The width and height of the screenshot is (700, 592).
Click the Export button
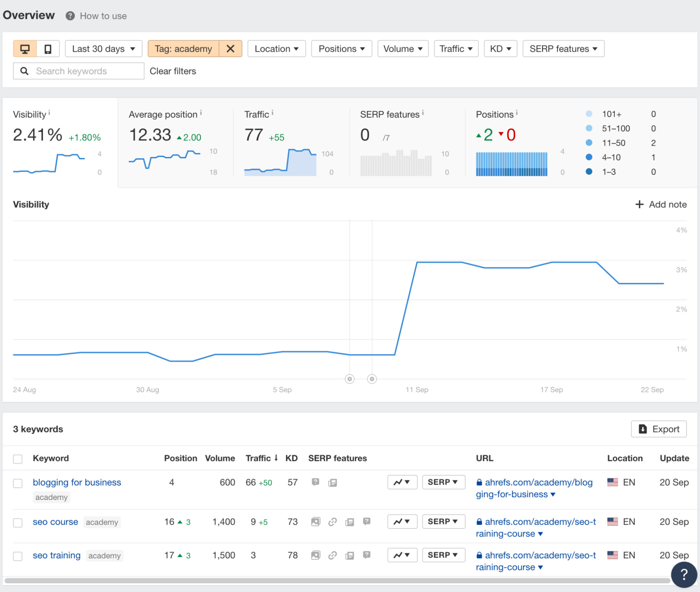pyautogui.click(x=658, y=429)
